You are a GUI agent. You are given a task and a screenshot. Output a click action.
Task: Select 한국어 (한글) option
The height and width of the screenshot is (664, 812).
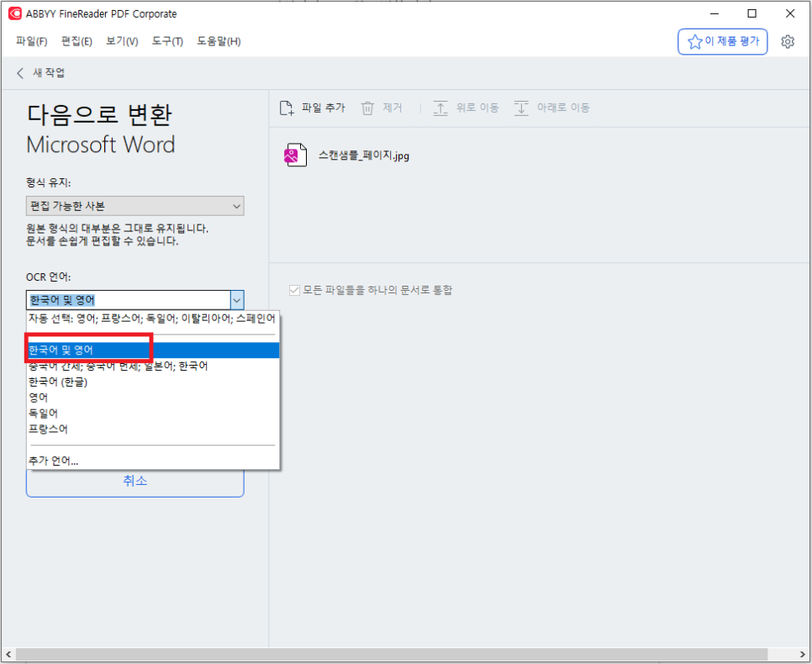tap(152, 382)
